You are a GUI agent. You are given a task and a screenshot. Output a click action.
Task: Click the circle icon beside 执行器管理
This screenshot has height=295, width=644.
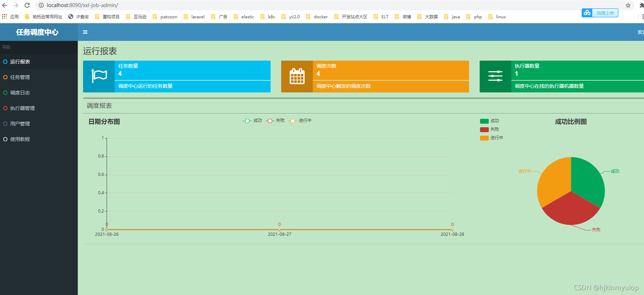(5, 108)
